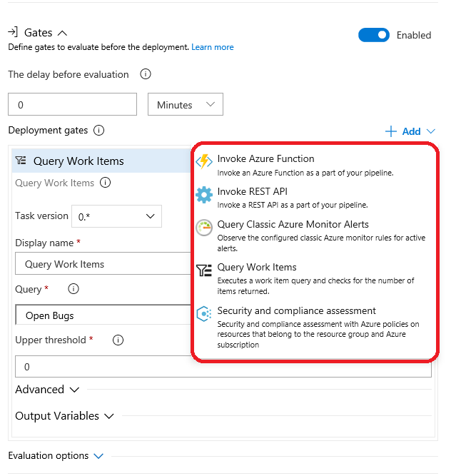Click the Query Work Items filter icon in menu

click(204, 270)
